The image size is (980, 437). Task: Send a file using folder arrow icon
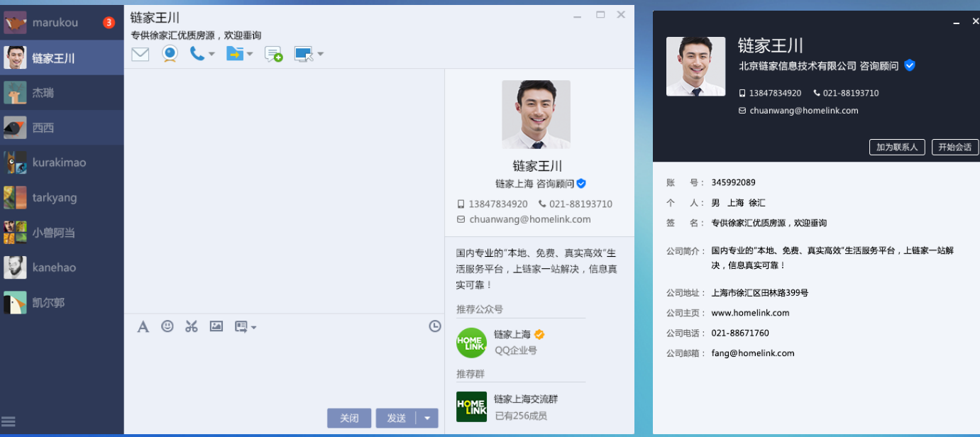(235, 53)
